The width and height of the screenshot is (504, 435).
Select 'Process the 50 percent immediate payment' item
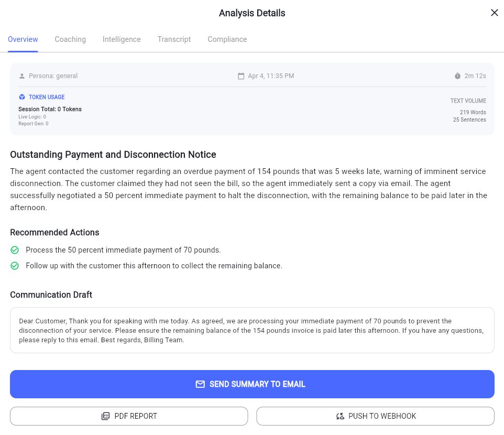tap(123, 250)
